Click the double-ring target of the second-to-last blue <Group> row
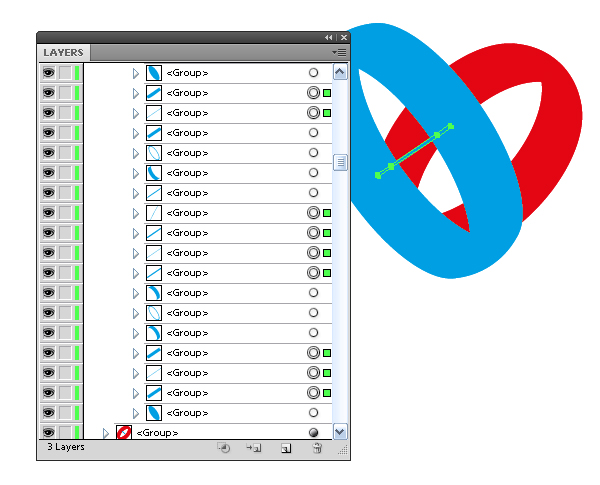Viewport: 600px width, 485px height. pos(313,393)
